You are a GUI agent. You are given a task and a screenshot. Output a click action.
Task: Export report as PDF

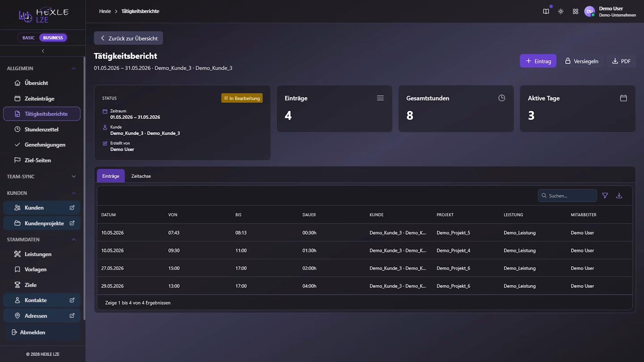point(621,61)
